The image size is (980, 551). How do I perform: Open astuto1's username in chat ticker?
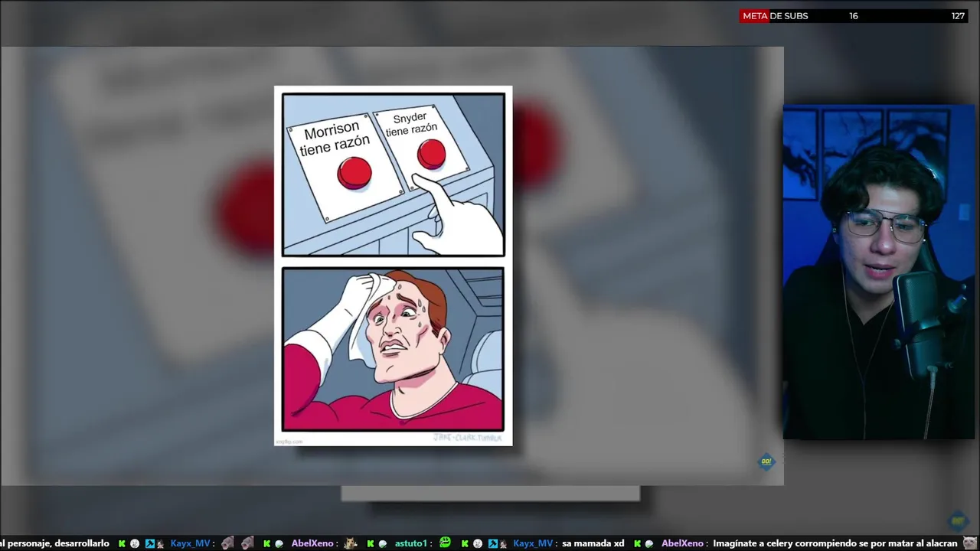(x=410, y=543)
